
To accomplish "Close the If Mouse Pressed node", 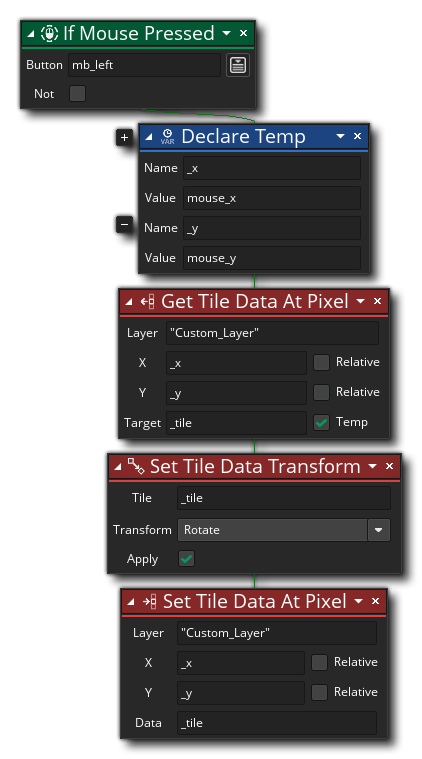I will pyautogui.click(x=243, y=33).
